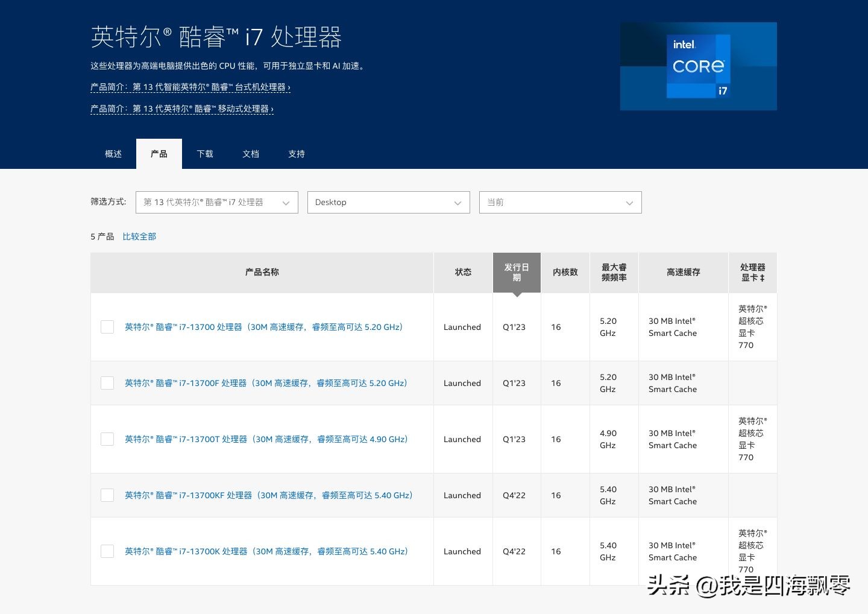Image resolution: width=868 pixels, height=614 pixels.
Task: Sort the table by 发行日期 column
Action: coord(515,272)
